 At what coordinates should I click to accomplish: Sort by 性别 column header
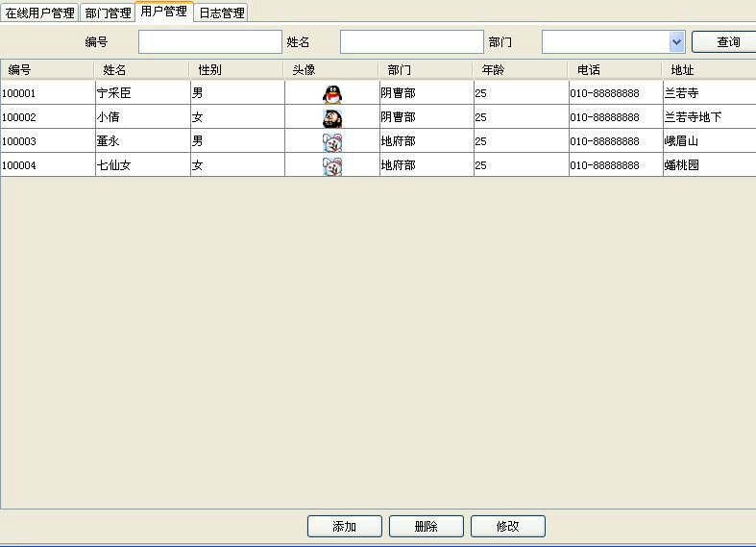[236, 70]
